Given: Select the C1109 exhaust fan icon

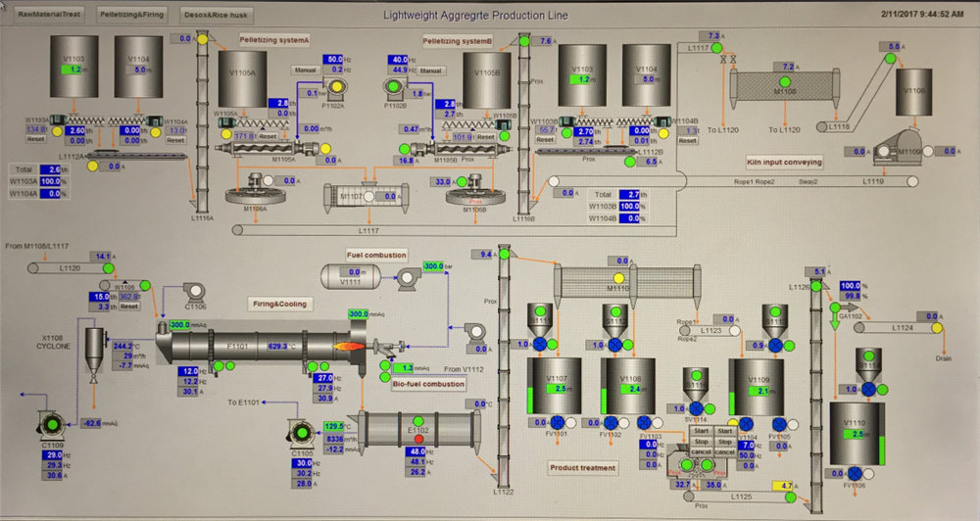Looking at the screenshot, I should [x=53, y=425].
